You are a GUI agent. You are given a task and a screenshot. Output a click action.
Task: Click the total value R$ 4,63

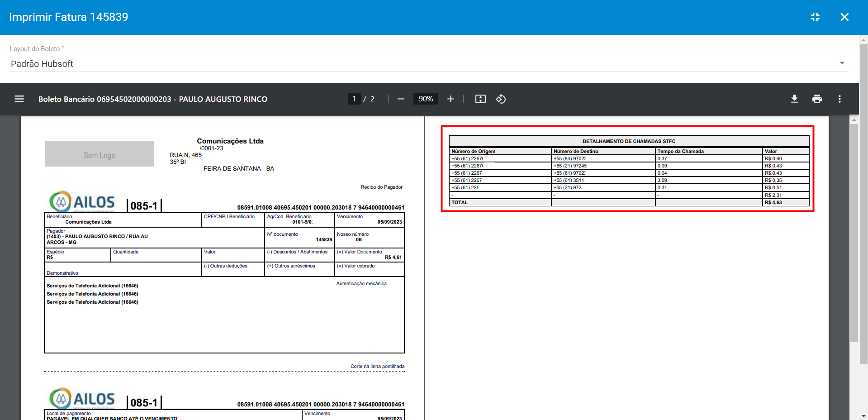pos(773,202)
